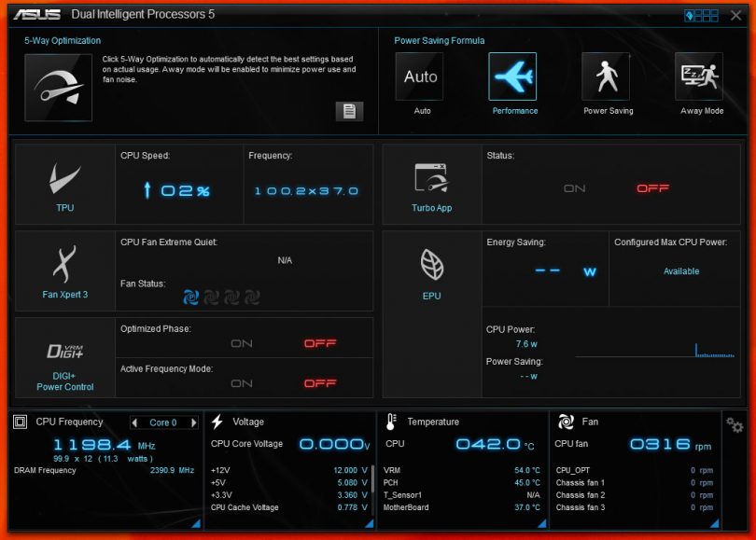The image size is (756, 540).
Task: Set Active Frequency Mode to OFF
Action: tap(320, 383)
